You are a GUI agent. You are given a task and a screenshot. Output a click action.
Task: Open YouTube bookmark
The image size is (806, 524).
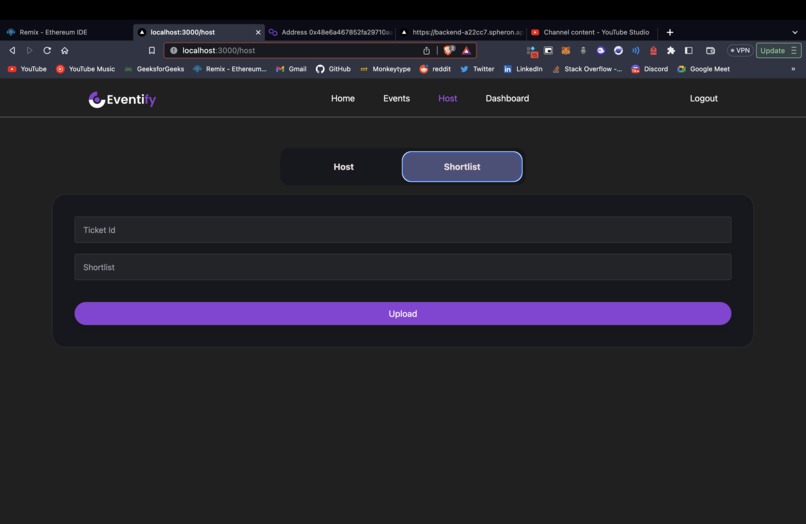pos(27,69)
